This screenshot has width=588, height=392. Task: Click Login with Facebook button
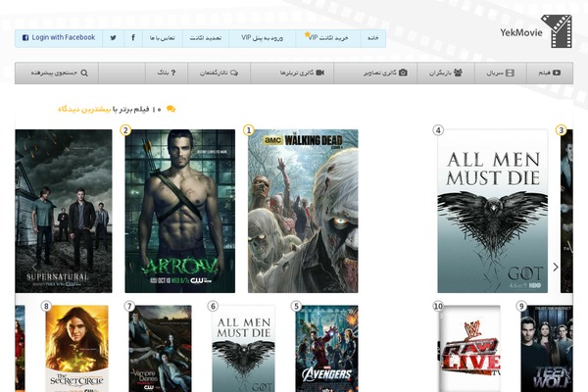pyautogui.click(x=59, y=38)
